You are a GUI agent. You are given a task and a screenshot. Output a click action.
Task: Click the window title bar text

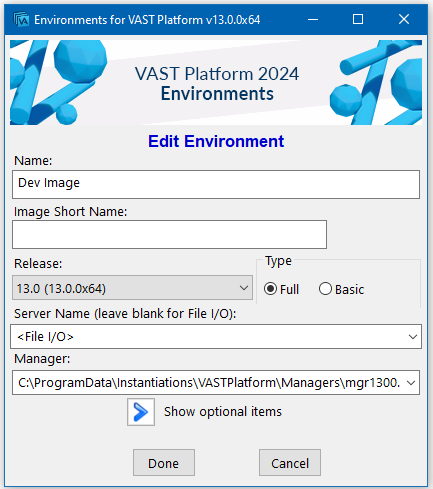coord(147,20)
